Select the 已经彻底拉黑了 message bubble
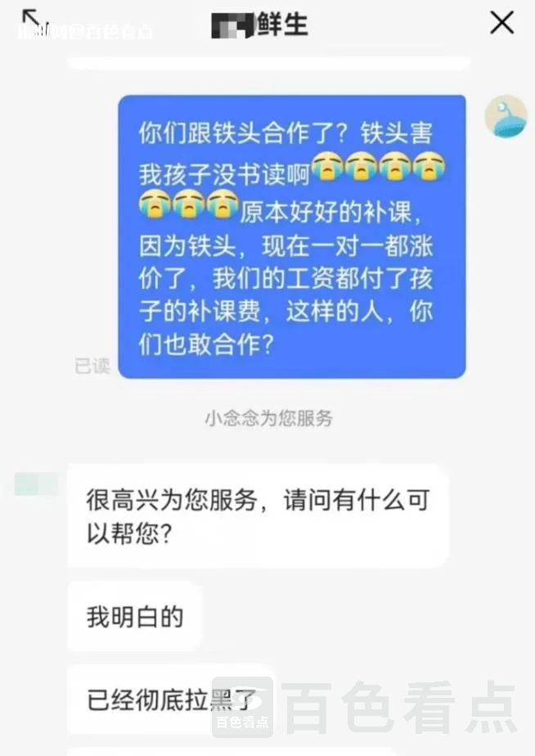The width and height of the screenshot is (535, 756). (171, 700)
